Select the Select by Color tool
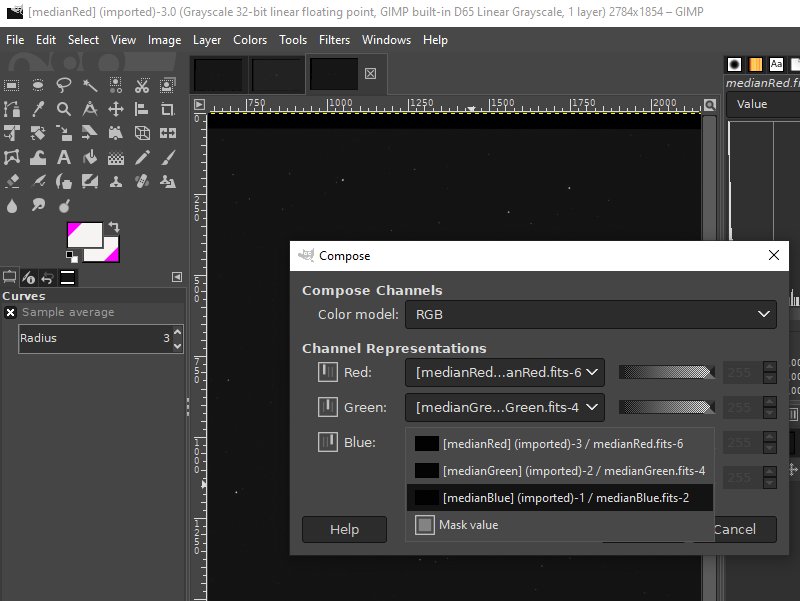The width and height of the screenshot is (800, 601). click(x=116, y=85)
